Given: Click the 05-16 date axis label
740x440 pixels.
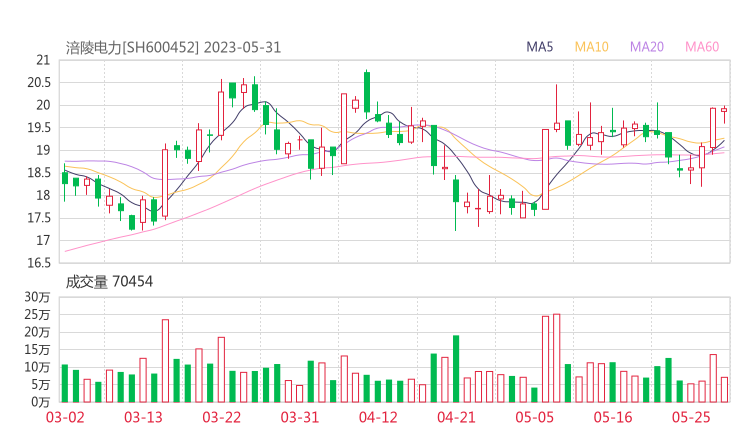Looking at the screenshot, I should 613,417.
